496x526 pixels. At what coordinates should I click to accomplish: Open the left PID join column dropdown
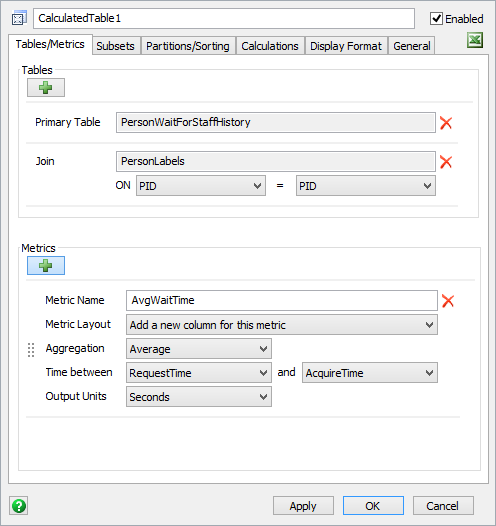coord(201,186)
